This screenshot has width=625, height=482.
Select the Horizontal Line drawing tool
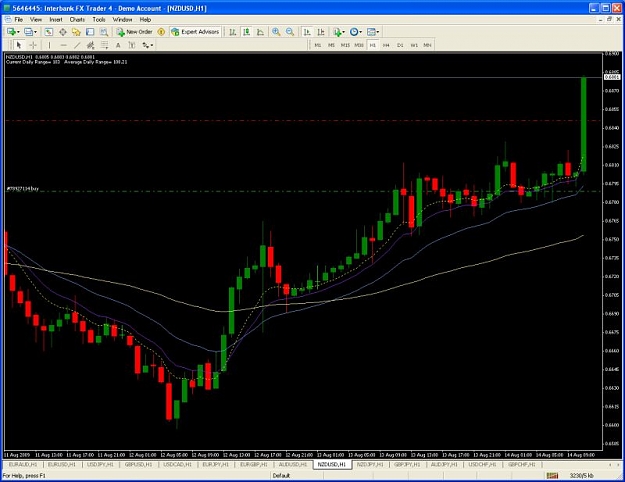tap(63, 45)
